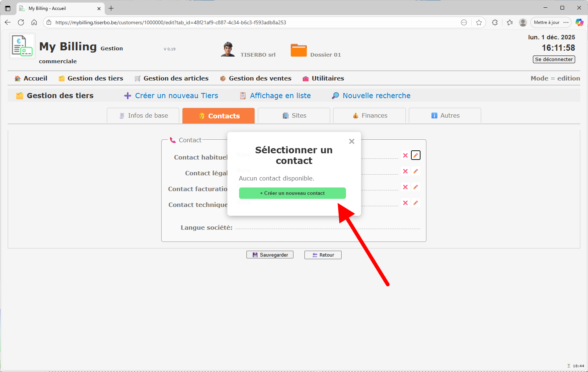Create a new contact
Image resolution: width=588 pixels, height=372 pixels.
(292, 193)
